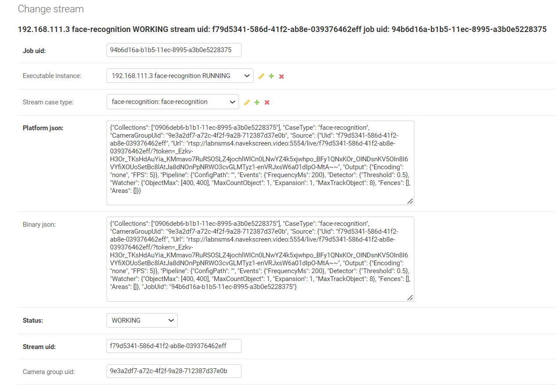Delete selected executable instance red cross
Viewport: 556px width, 392px height.
[x=282, y=76]
